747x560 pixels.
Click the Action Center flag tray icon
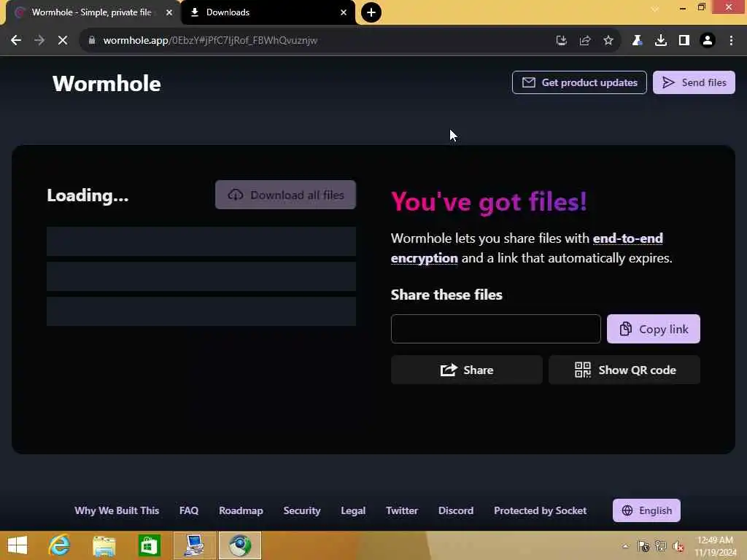pos(643,545)
